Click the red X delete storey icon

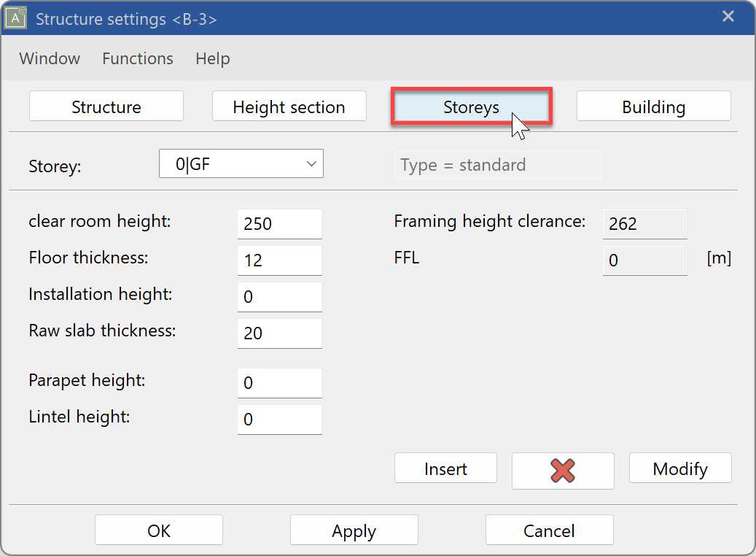point(563,470)
